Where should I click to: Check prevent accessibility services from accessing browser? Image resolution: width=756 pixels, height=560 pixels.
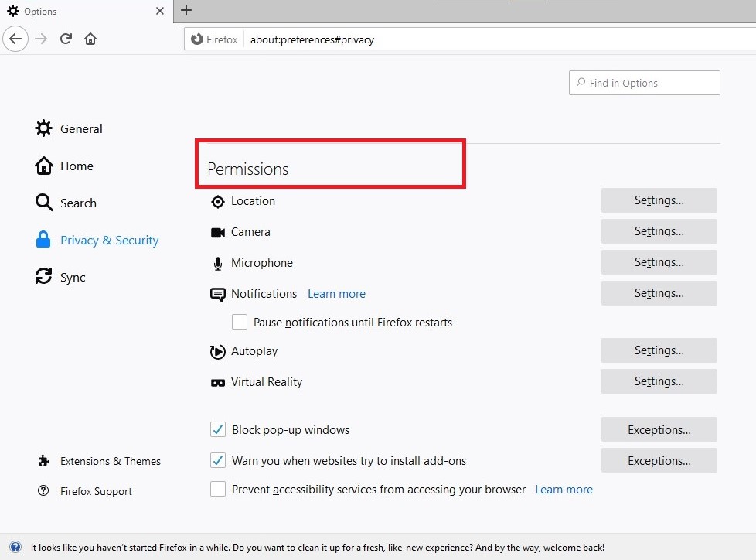[217, 489]
